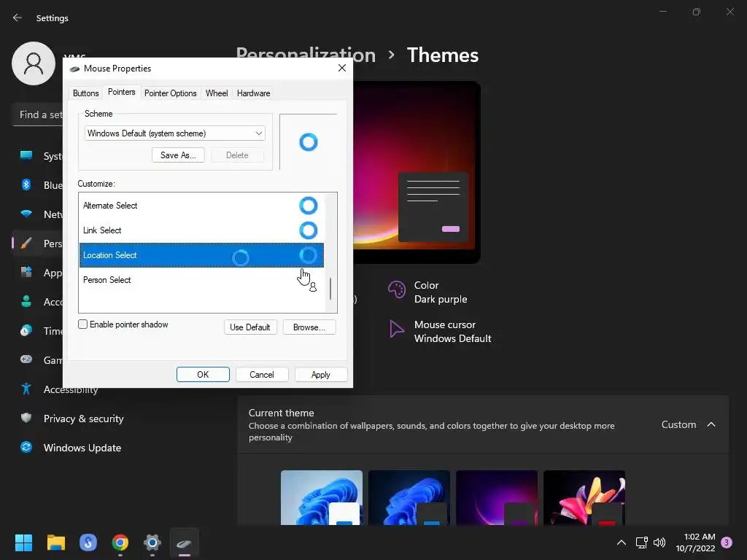The width and height of the screenshot is (747, 560).
Task: Open the volume tray icon
Action: (659, 542)
